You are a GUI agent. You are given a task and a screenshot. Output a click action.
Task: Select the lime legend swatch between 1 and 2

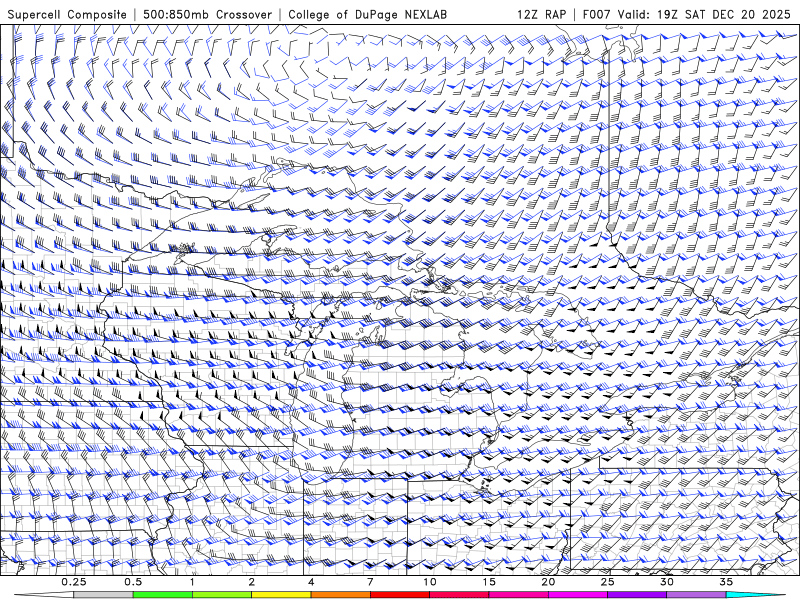point(222,595)
